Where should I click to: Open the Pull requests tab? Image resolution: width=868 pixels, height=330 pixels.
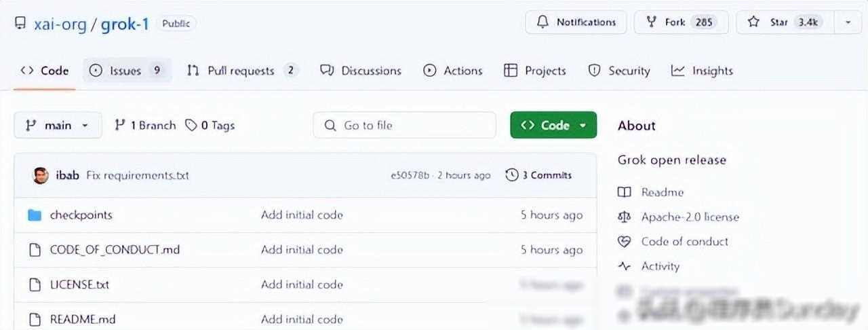242,71
